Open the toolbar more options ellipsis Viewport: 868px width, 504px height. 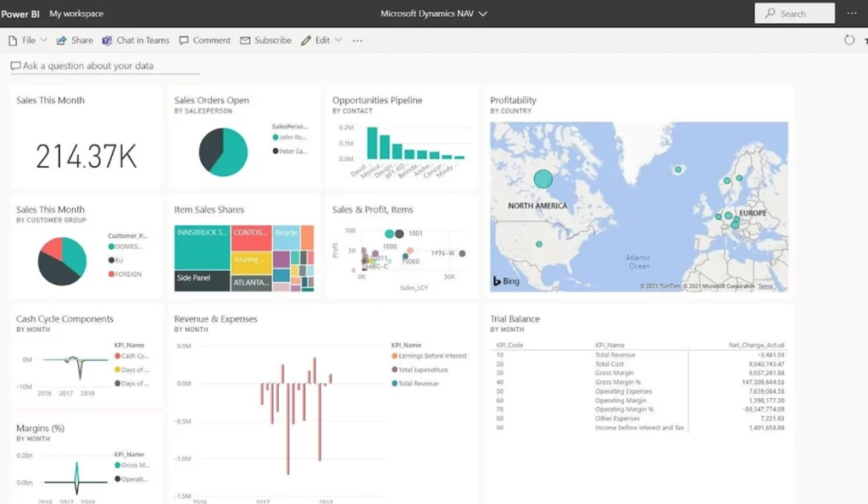(357, 41)
